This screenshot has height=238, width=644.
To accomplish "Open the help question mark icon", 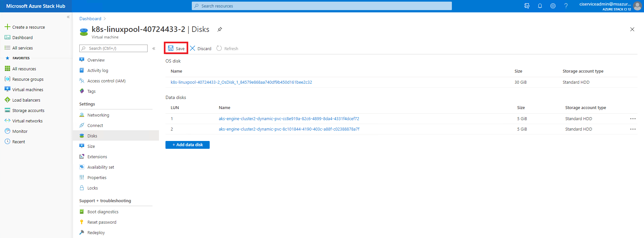I will pyautogui.click(x=566, y=6).
